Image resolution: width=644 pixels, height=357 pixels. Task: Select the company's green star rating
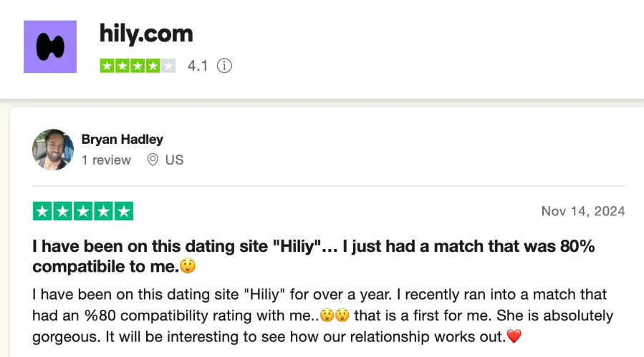click(x=138, y=66)
